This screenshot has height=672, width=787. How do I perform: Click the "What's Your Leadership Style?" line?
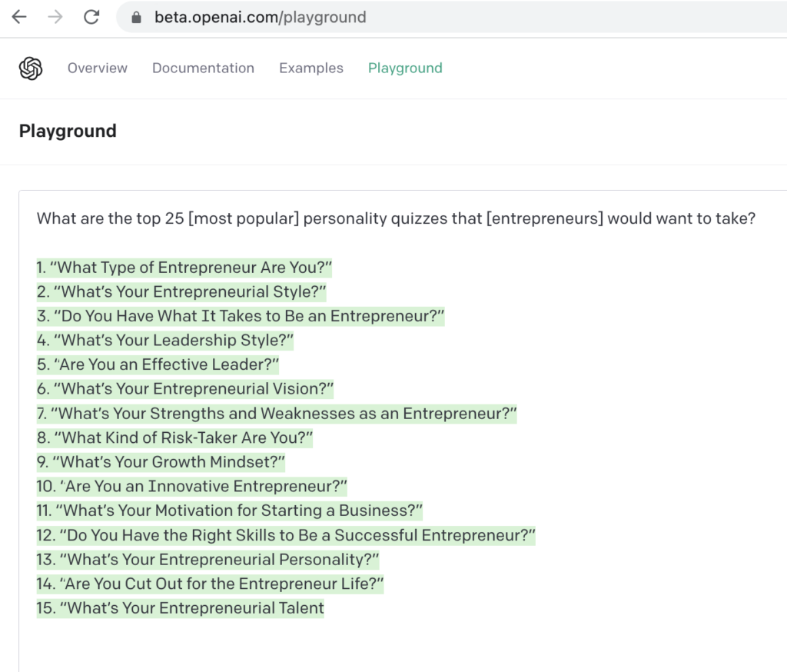165,341
